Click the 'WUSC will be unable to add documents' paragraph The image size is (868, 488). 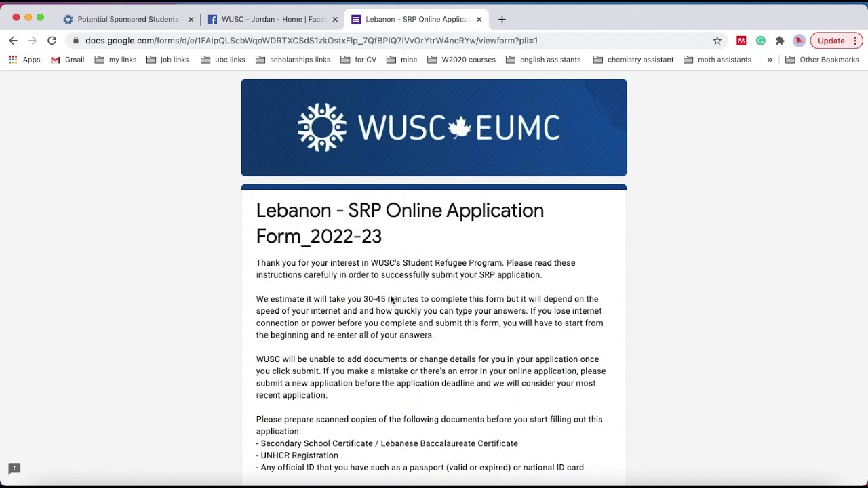coord(431,378)
